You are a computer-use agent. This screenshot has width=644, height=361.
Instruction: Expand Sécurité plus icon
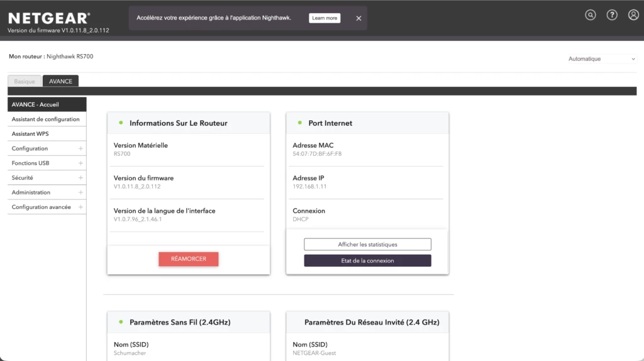[x=80, y=178]
